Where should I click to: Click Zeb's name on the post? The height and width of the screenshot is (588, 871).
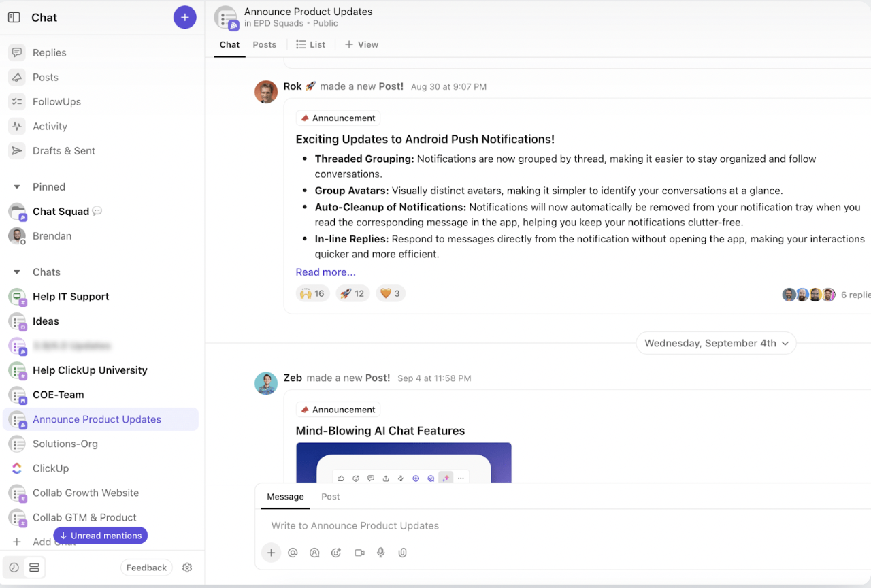pyautogui.click(x=293, y=378)
